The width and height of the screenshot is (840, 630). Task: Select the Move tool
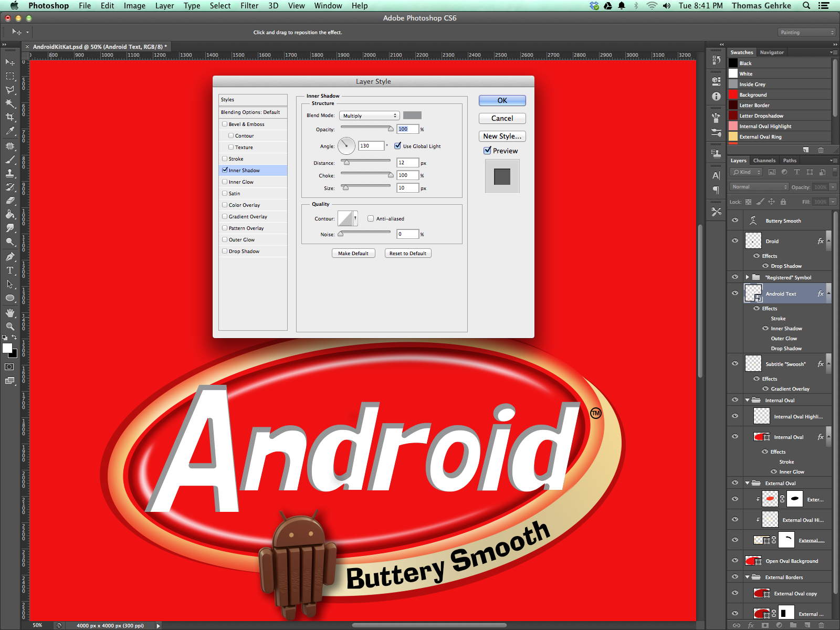10,62
